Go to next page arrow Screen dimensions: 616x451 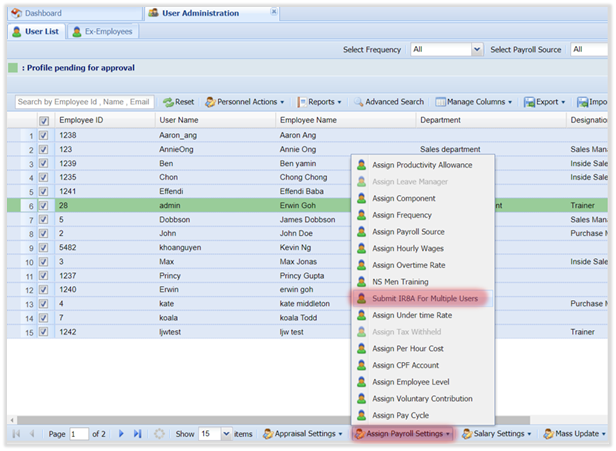pyautogui.click(x=122, y=434)
